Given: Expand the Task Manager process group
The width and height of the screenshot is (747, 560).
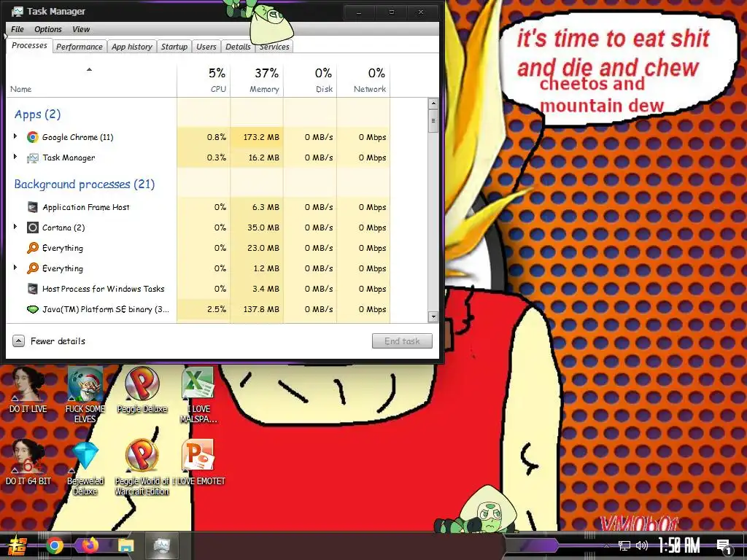Looking at the screenshot, I should tap(15, 157).
